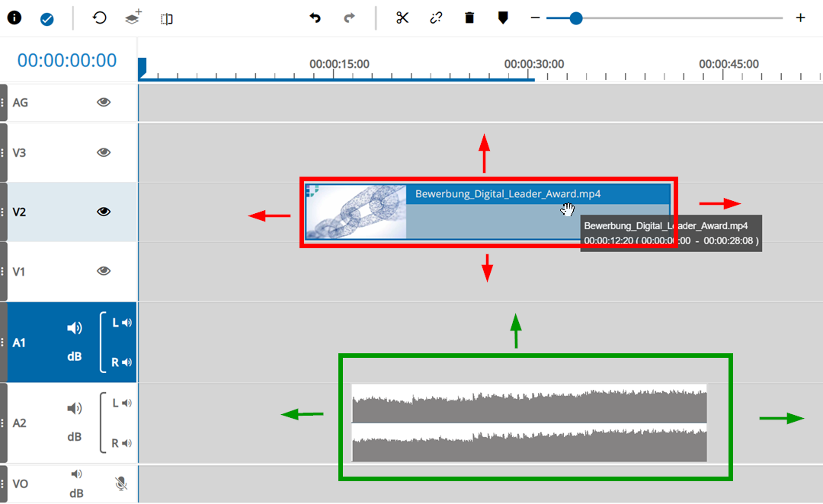
Task: Open the options menu for the AG track
Action: point(4,102)
